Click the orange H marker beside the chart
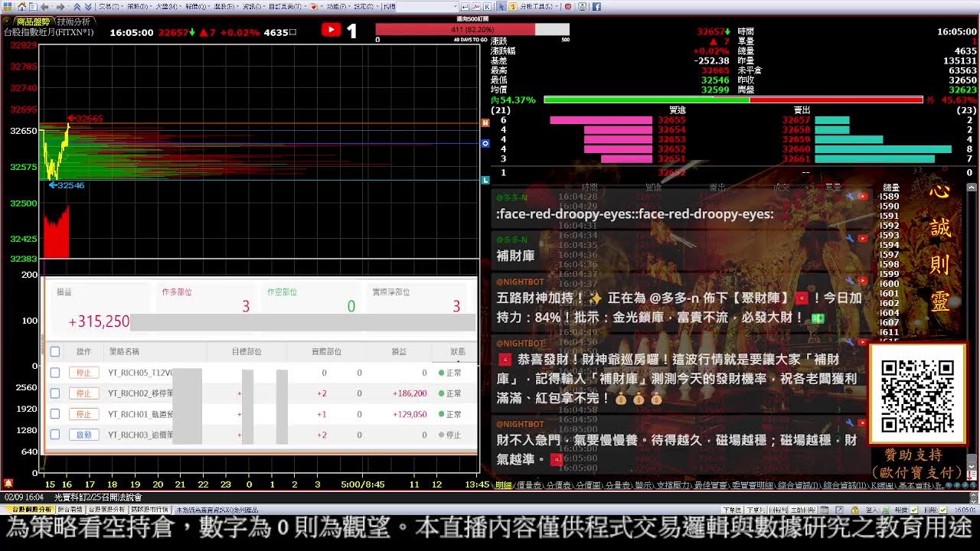This screenshot has width=980, height=551. coord(485,122)
